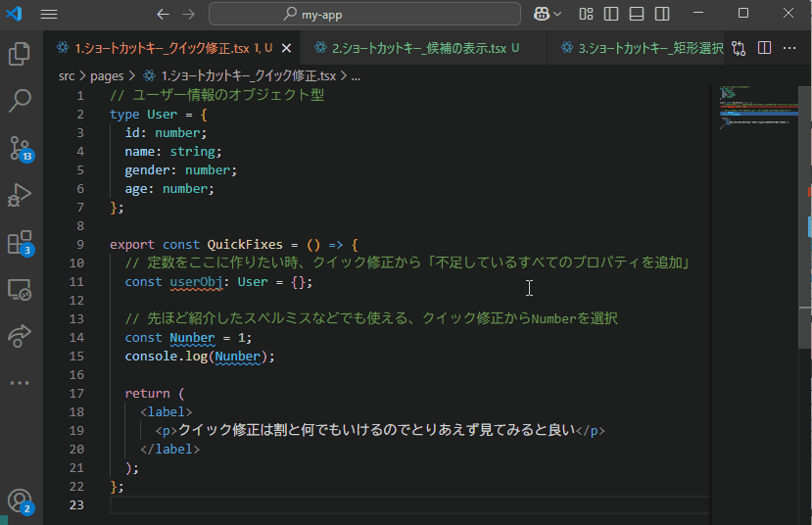Click Nunber inside console.log

pos(238,357)
